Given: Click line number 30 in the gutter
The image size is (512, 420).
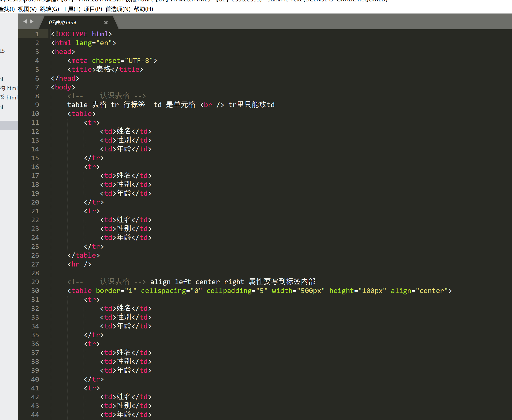Looking at the screenshot, I should click(x=35, y=291).
